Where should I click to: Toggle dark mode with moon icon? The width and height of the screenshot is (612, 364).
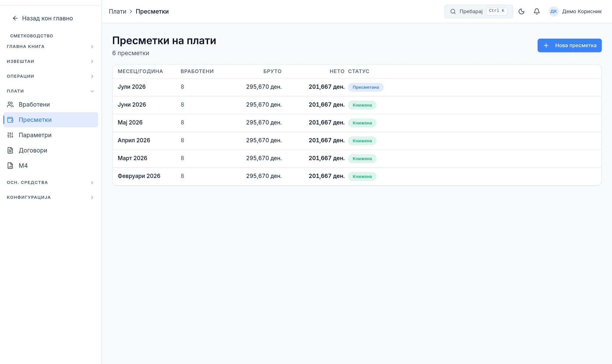[x=521, y=11]
